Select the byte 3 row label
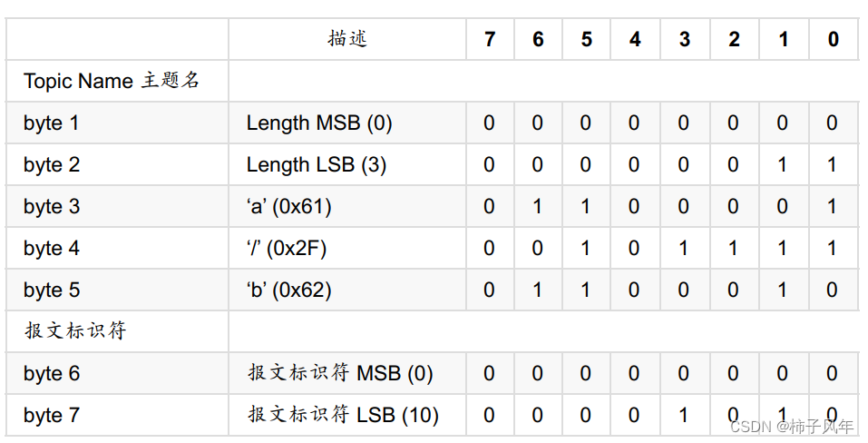This screenshot has height=443, width=868. pos(52,206)
